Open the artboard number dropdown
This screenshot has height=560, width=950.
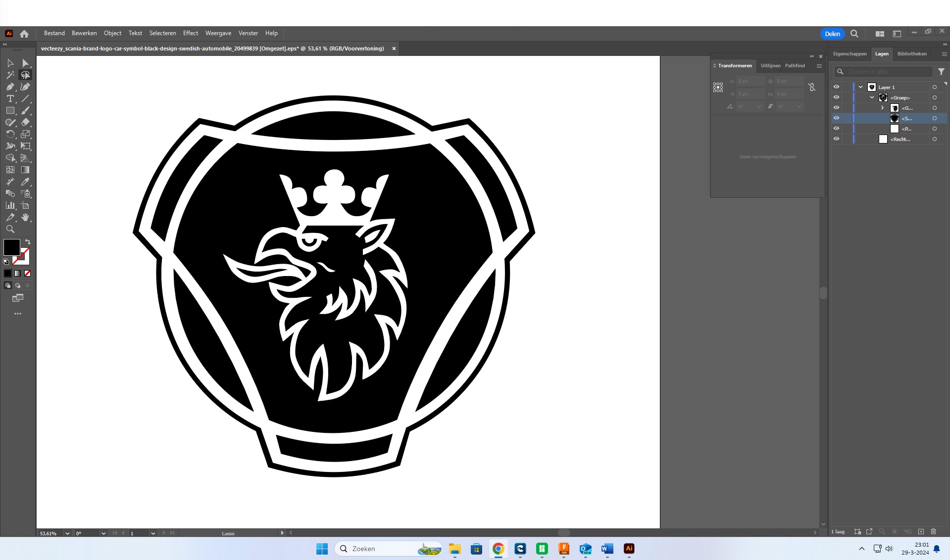click(x=153, y=533)
